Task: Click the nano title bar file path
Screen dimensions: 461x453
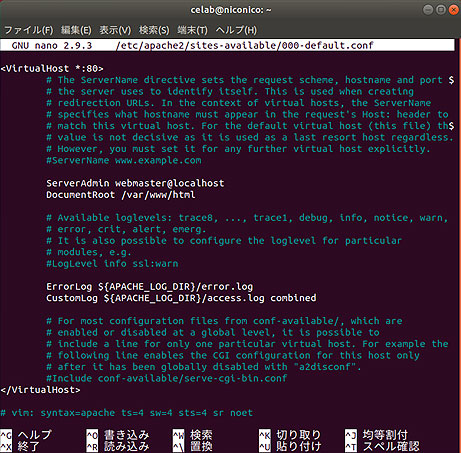Action: [x=245, y=45]
